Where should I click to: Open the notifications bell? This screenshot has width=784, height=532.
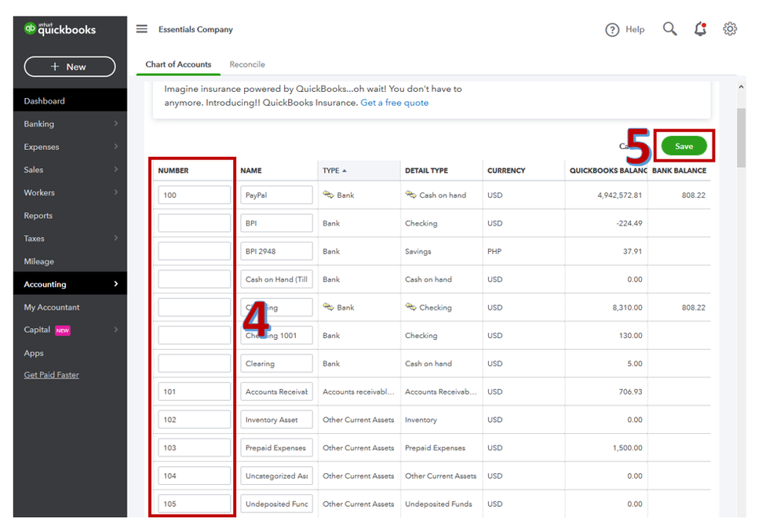(x=701, y=29)
